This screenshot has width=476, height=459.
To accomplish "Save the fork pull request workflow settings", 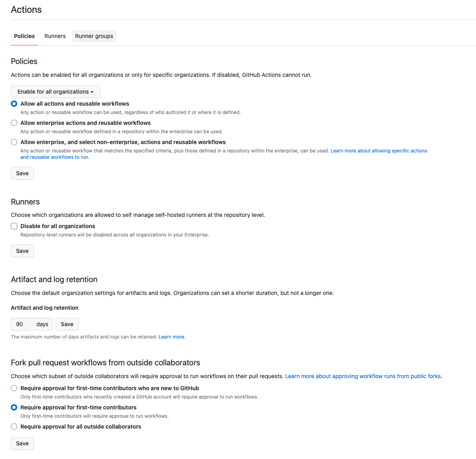I will (x=22, y=443).
